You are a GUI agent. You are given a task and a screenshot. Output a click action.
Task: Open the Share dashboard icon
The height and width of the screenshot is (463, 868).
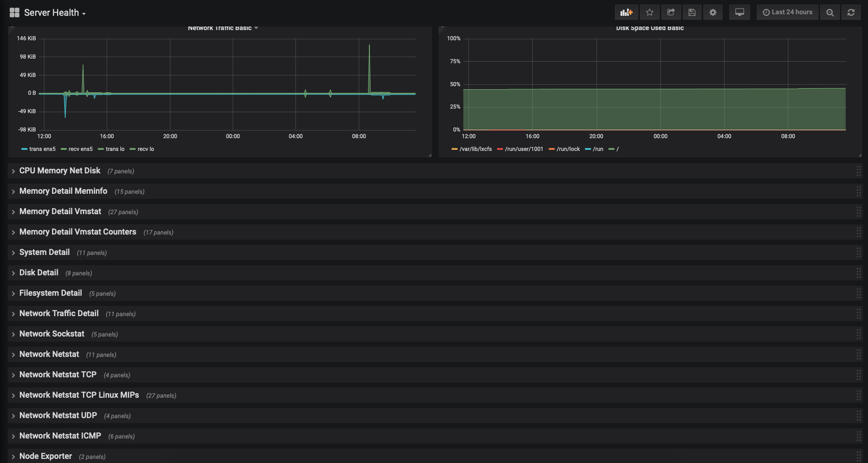(671, 12)
